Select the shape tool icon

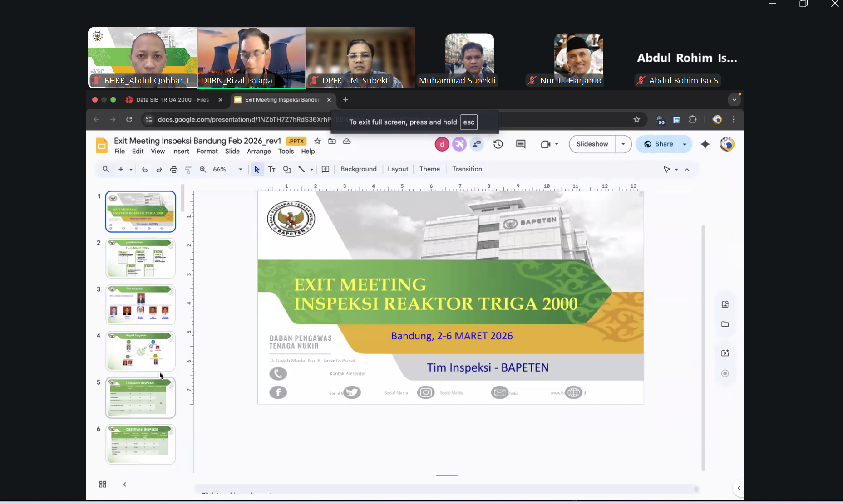point(287,170)
